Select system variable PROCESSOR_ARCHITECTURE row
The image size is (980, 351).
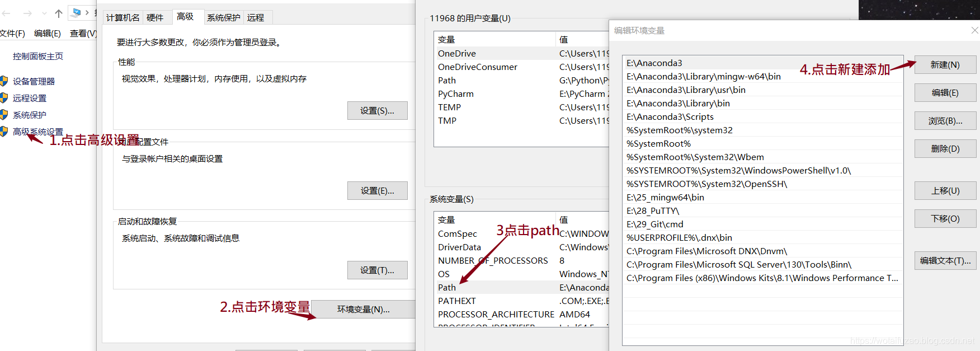pyautogui.click(x=521, y=314)
